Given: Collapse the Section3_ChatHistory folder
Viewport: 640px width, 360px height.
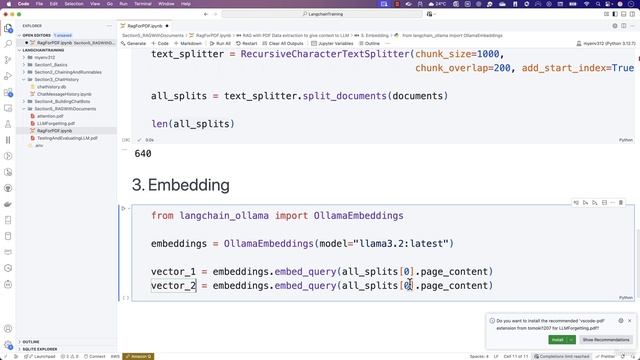Looking at the screenshot, I should point(24,80).
